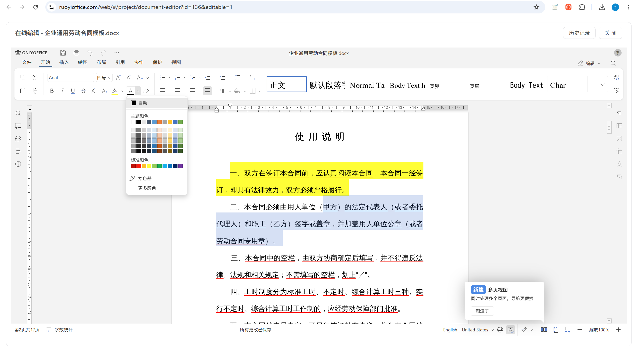Expand numbered list dropdown arrow
Screen dimensions: 637x364
[185, 78]
